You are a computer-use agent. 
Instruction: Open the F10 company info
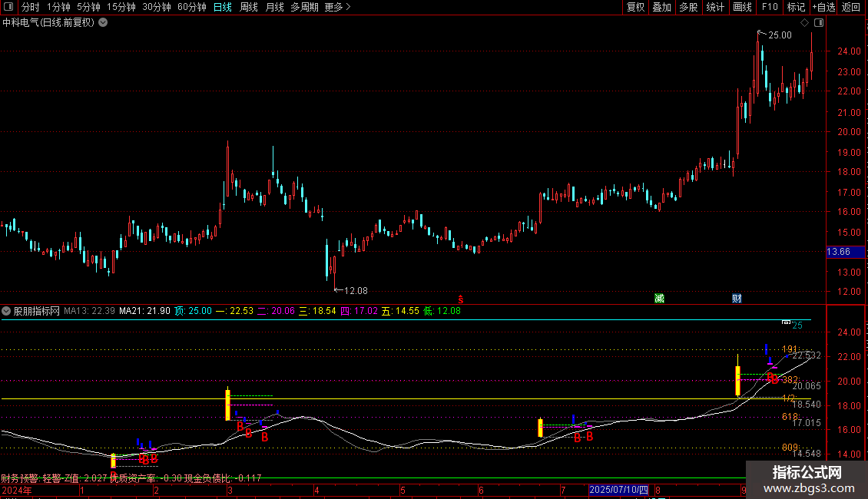pyautogui.click(x=770, y=7)
